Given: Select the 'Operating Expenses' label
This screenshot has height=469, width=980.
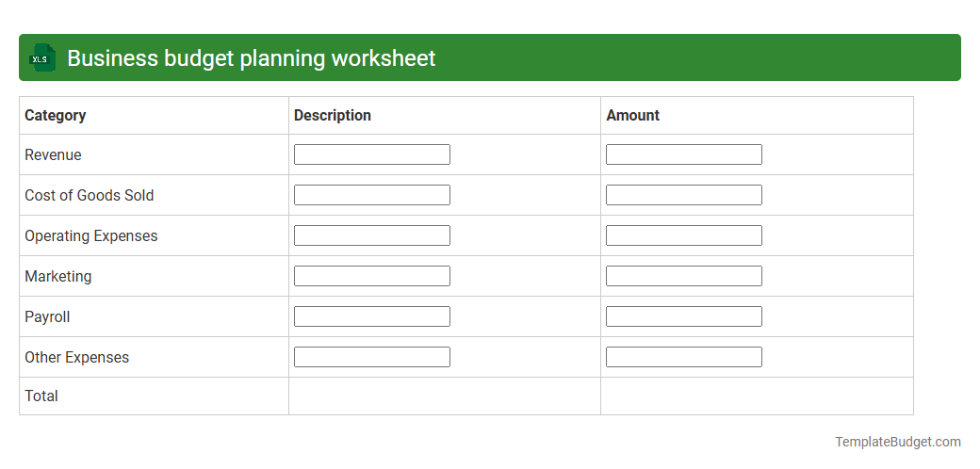Looking at the screenshot, I should point(91,236).
